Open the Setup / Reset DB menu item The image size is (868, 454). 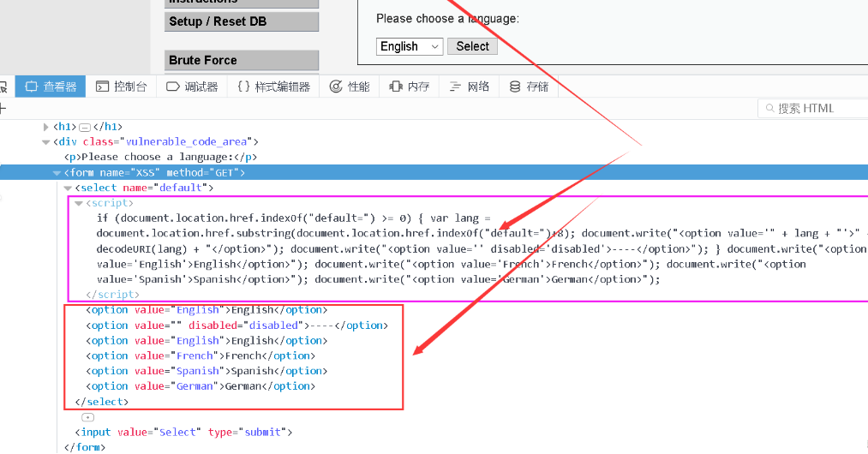pos(242,21)
